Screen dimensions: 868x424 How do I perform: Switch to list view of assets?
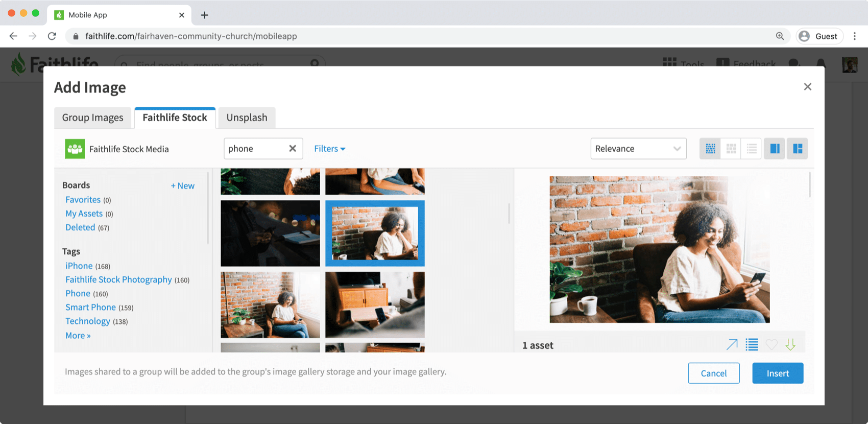click(x=752, y=149)
